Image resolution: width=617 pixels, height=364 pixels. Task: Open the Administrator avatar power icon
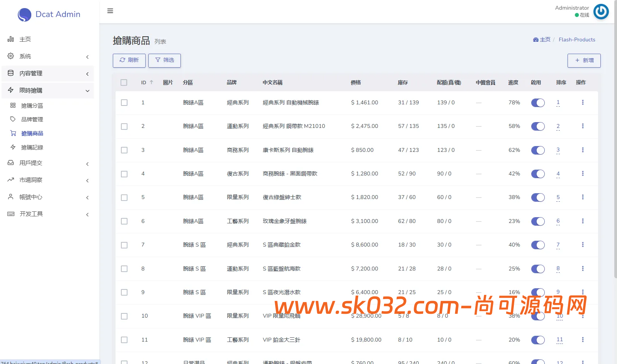click(601, 11)
